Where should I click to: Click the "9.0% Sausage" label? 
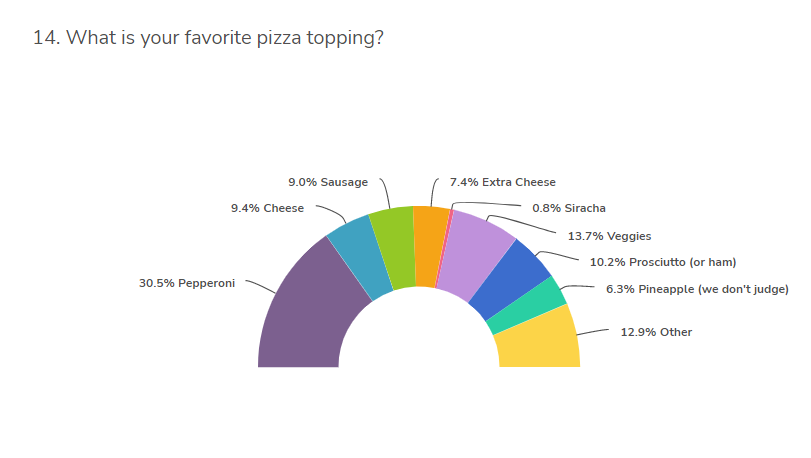(x=328, y=182)
